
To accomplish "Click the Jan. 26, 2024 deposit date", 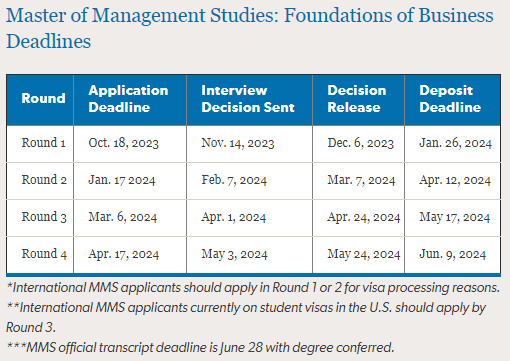I will pos(455,143).
